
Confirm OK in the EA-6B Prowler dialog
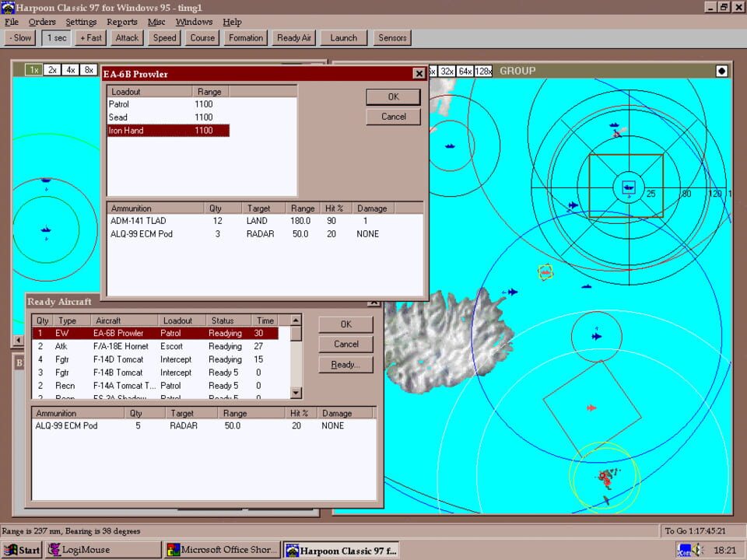pos(393,96)
